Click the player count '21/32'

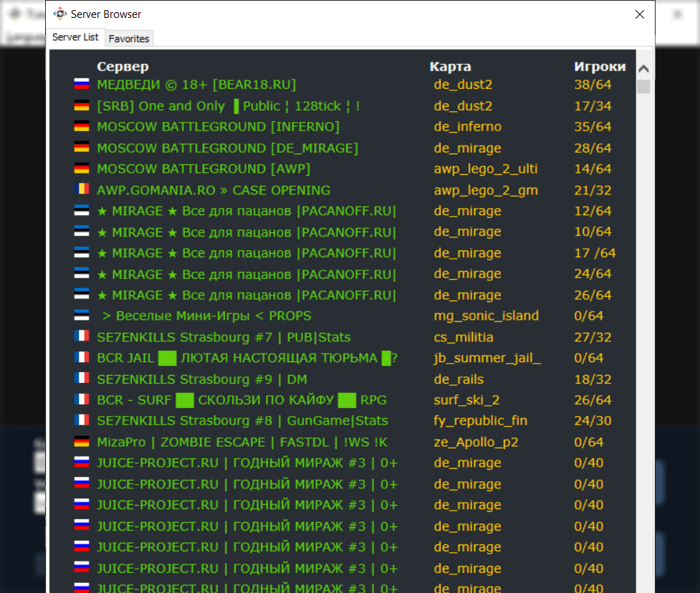click(593, 190)
